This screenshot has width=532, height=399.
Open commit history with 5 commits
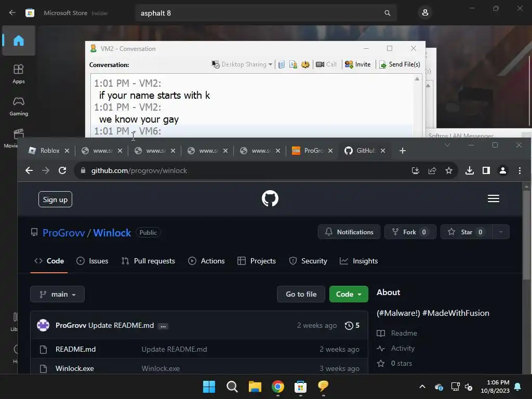pos(352,326)
